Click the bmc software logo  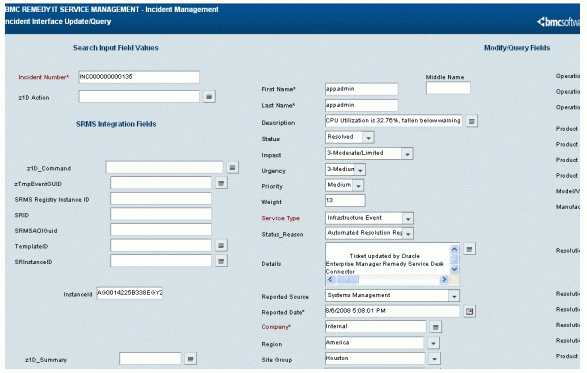pyautogui.click(x=559, y=22)
